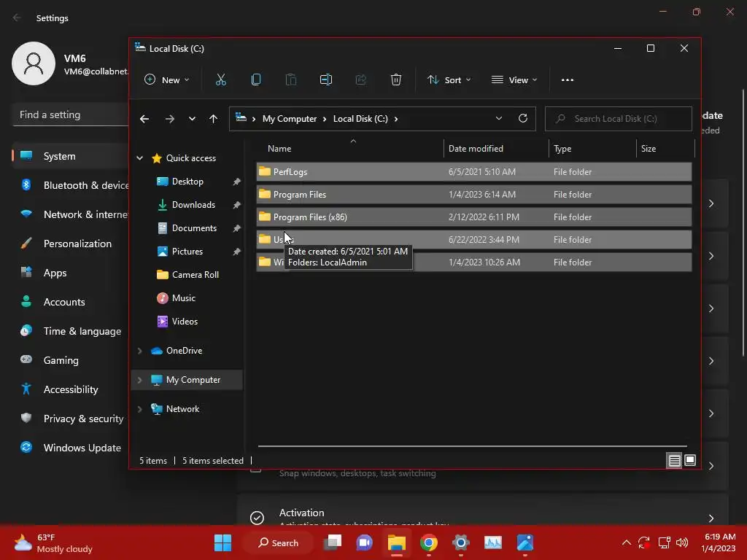Click the network display tray icon

click(x=664, y=542)
